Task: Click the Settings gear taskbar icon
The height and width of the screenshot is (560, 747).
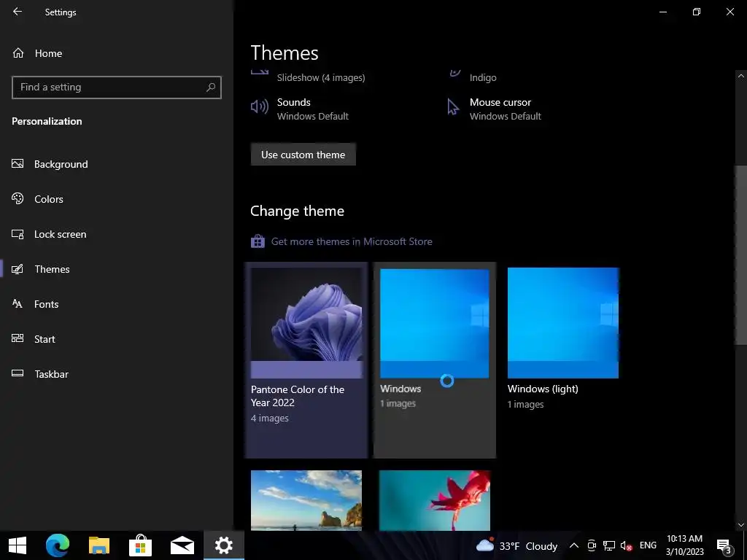Action: pyautogui.click(x=224, y=545)
